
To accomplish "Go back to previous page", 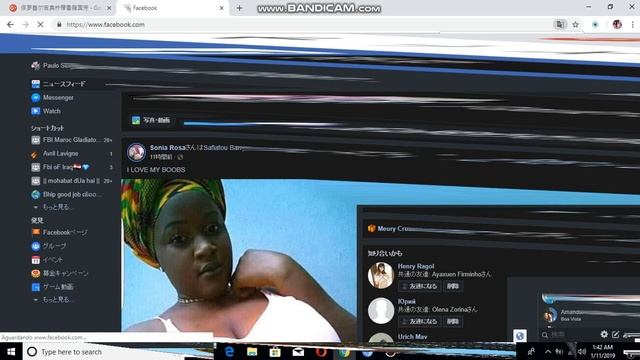I will point(11,24).
